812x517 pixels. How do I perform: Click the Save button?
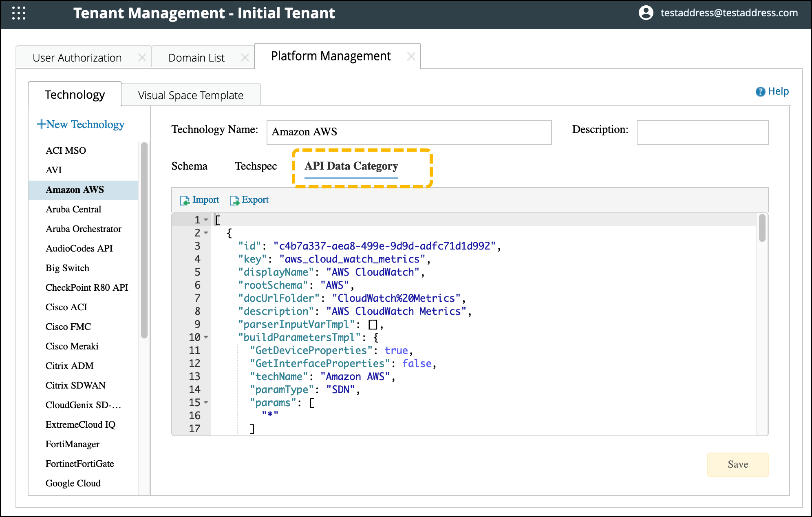pyautogui.click(x=737, y=464)
